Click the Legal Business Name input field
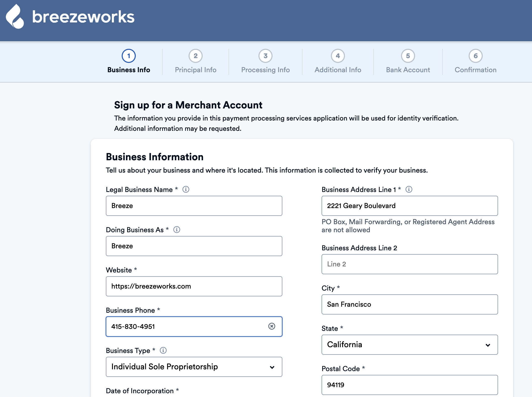 (x=194, y=206)
